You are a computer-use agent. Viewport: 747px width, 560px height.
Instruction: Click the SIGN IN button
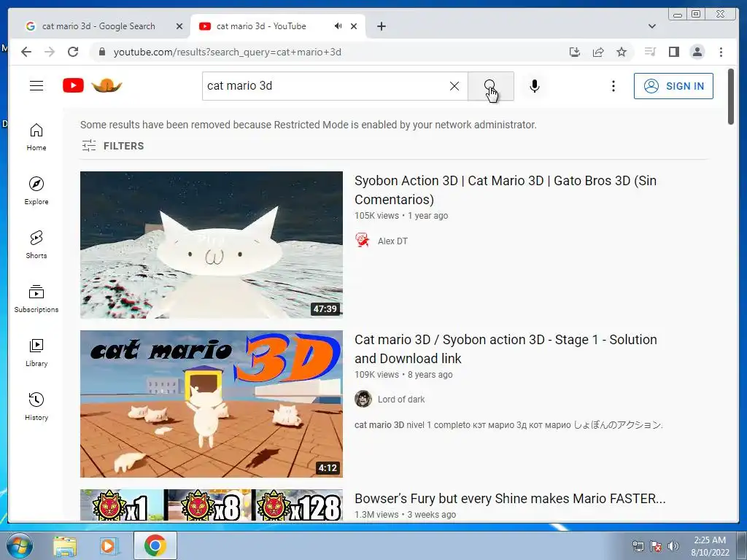(x=673, y=86)
